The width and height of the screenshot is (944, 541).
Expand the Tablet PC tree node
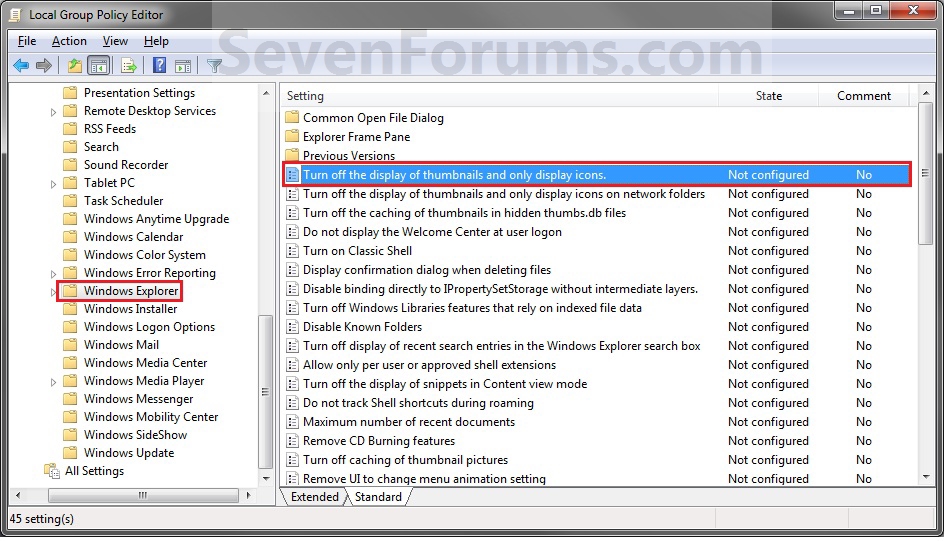pos(53,184)
